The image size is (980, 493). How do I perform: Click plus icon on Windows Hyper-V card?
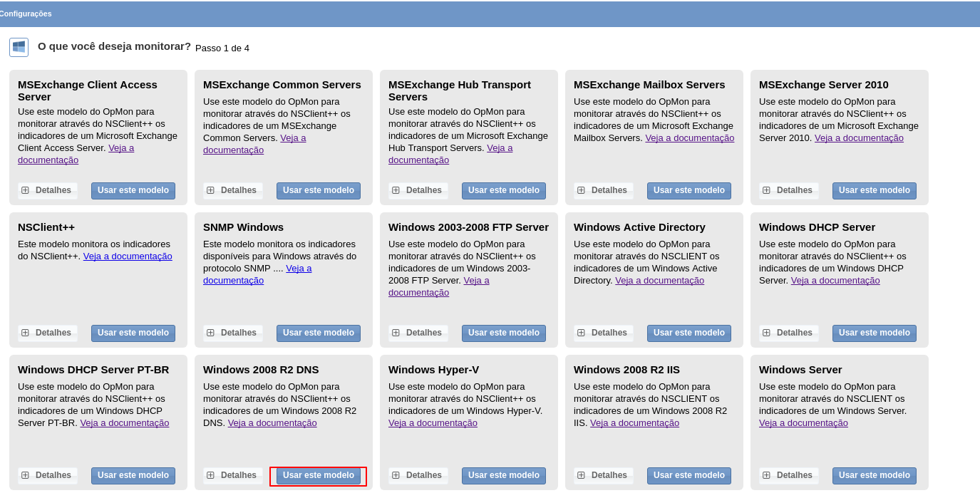396,475
